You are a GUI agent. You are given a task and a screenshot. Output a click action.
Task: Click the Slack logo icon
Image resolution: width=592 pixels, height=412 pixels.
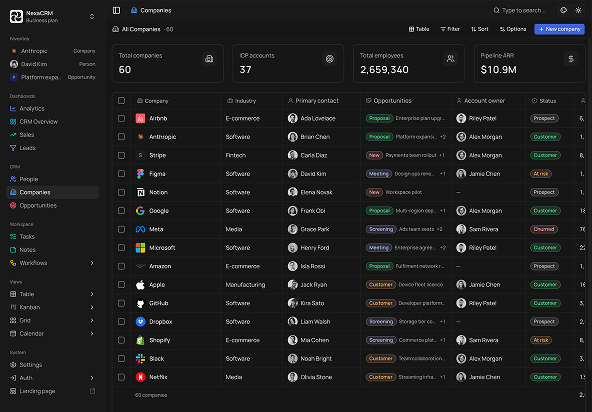140,359
